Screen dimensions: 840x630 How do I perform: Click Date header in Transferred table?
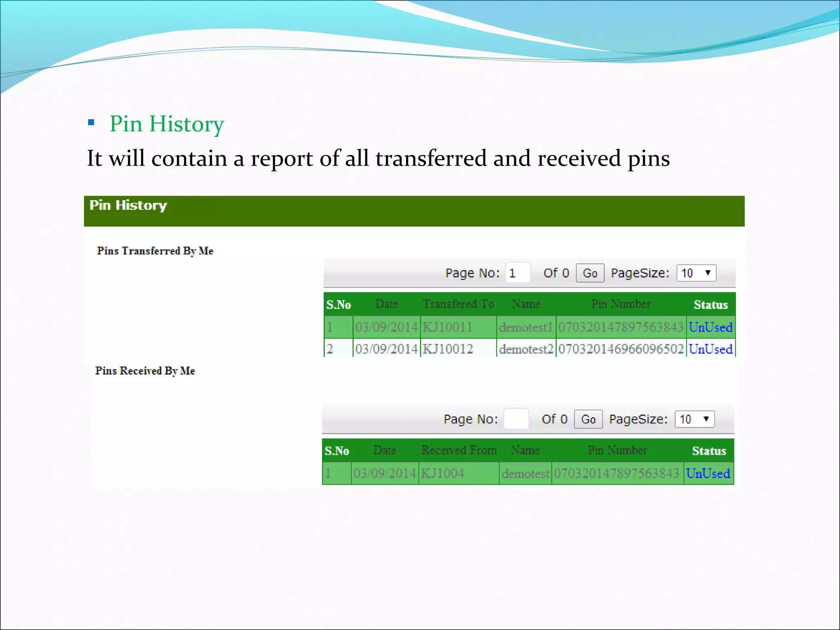(x=386, y=304)
